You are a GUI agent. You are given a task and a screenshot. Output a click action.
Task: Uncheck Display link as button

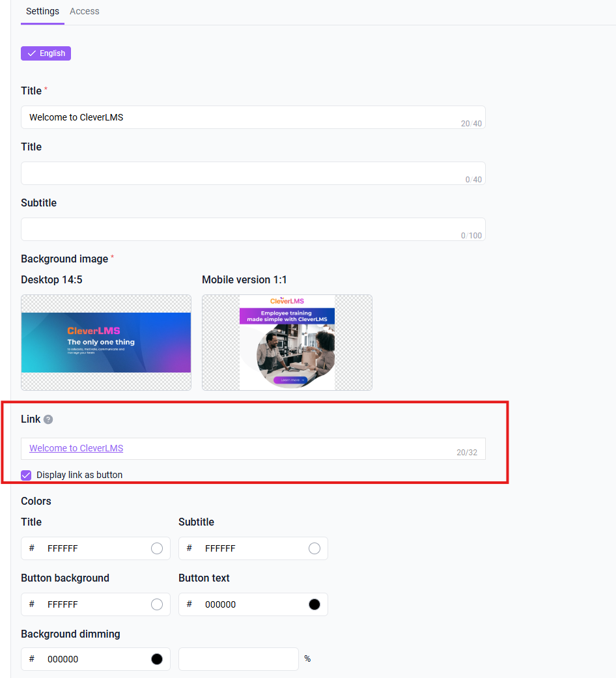coord(26,475)
